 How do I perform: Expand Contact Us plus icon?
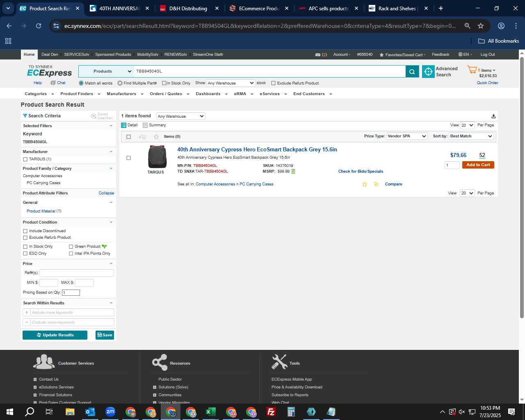click(35, 379)
